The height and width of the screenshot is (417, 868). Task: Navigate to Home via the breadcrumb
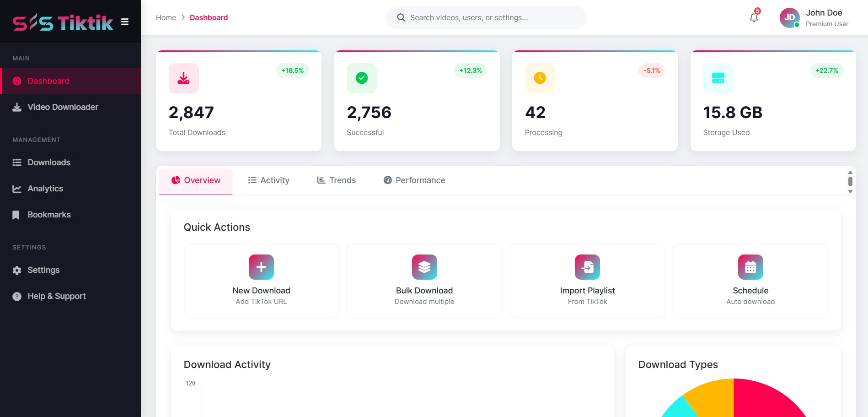pyautogui.click(x=166, y=17)
